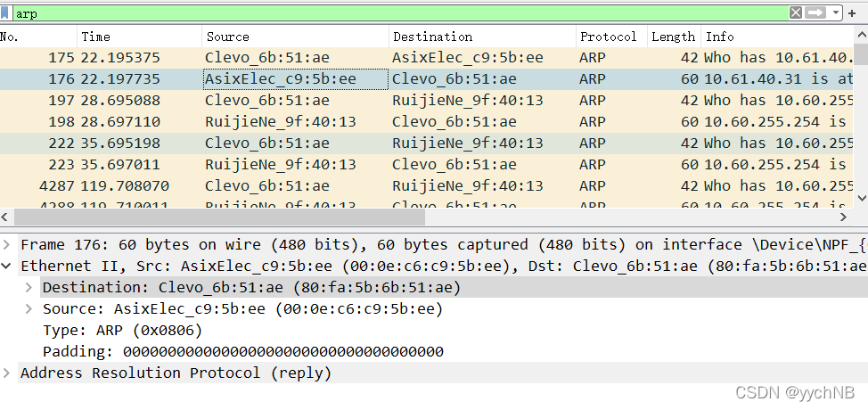Expand the Source AsixElec_c9:5b:ee field
868x410 pixels.
tap(29, 308)
